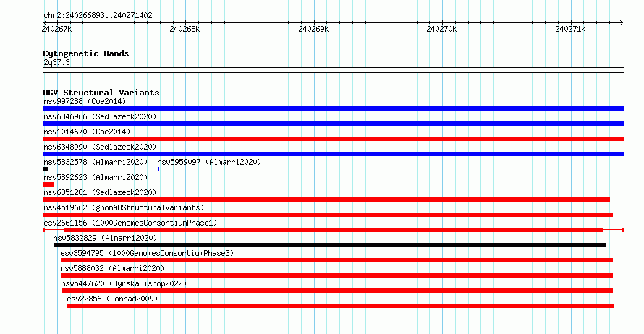Click the nsv5832578 (Almarri2020) label
Screen dimensions: 644x334
pyautogui.click(x=96, y=162)
